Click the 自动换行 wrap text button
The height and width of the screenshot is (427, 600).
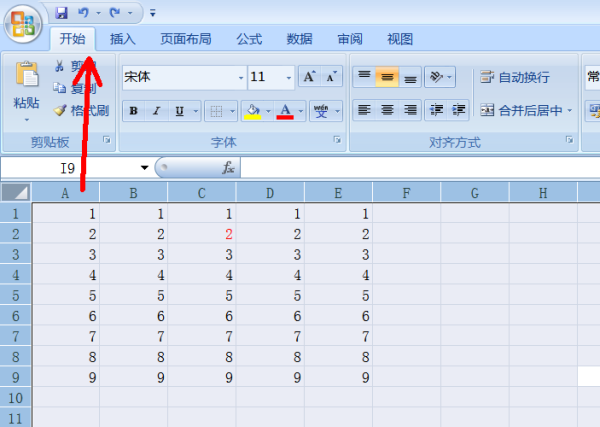[515, 77]
